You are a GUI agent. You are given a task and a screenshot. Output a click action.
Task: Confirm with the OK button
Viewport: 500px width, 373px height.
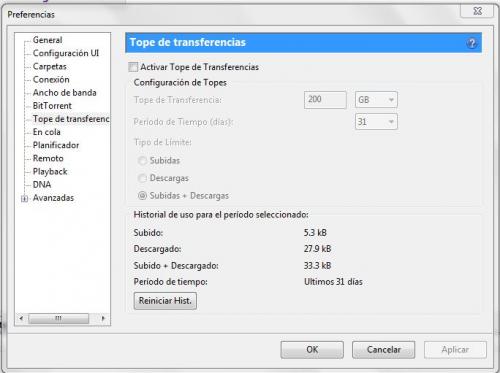pos(312,350)
